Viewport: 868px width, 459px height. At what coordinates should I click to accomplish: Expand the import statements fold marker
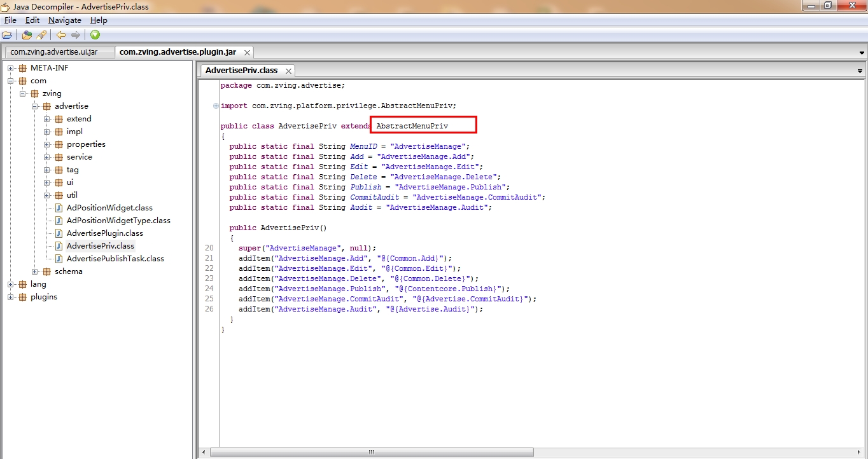(216, 106)
